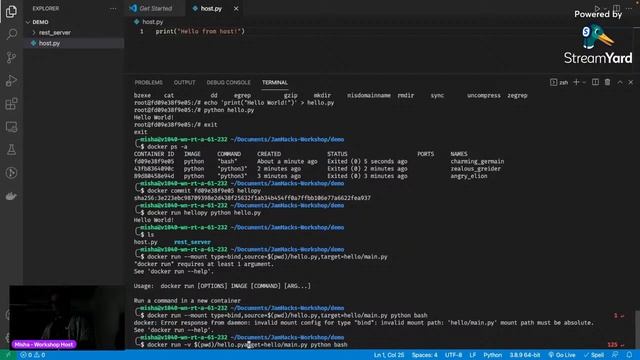Click the zsh terminal shell label

click(559, 82)
